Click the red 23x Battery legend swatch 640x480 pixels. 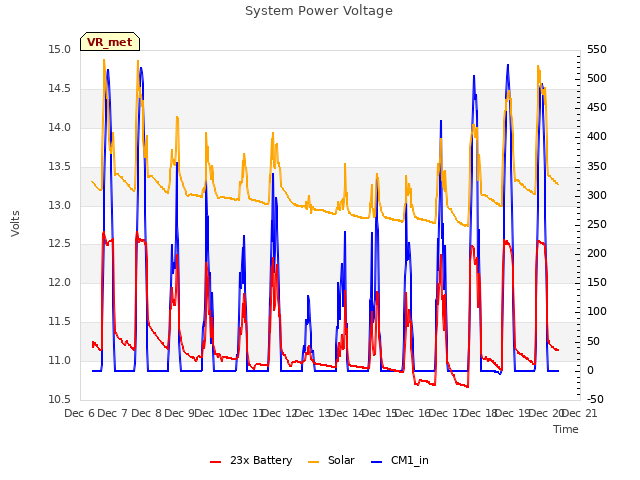[216, 462]
